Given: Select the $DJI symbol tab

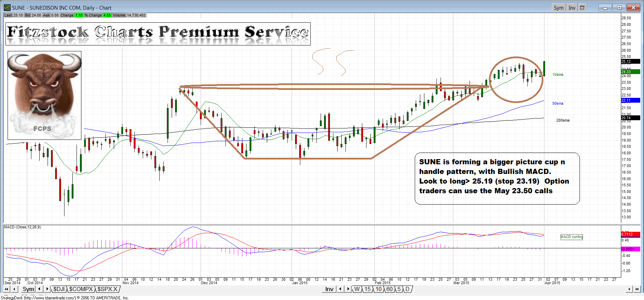Looking at the screenshot, I should click(x=59, y=289).
